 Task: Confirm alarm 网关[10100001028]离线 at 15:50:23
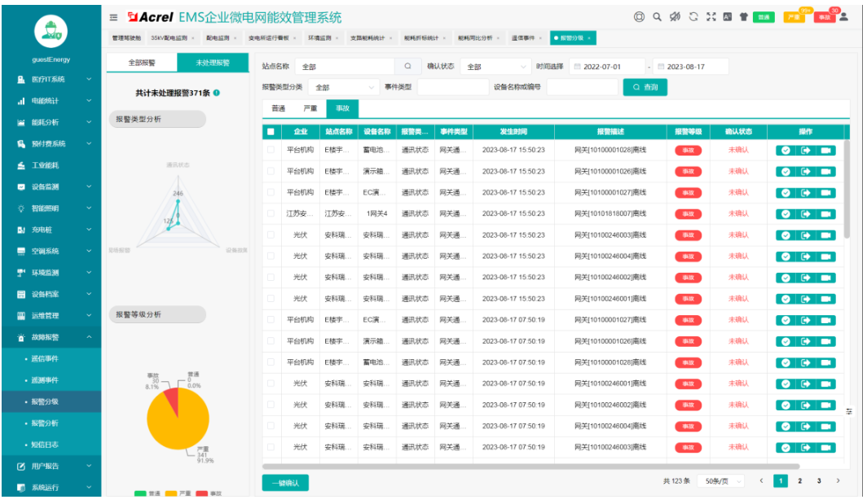click(x=786, y=151)
